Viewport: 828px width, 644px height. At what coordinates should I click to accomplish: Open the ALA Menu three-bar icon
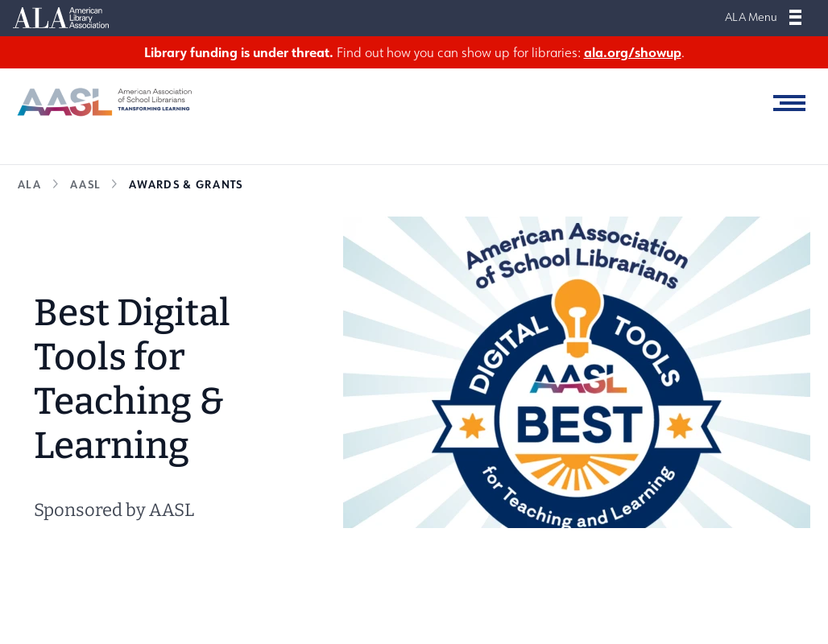pos(795,18)
